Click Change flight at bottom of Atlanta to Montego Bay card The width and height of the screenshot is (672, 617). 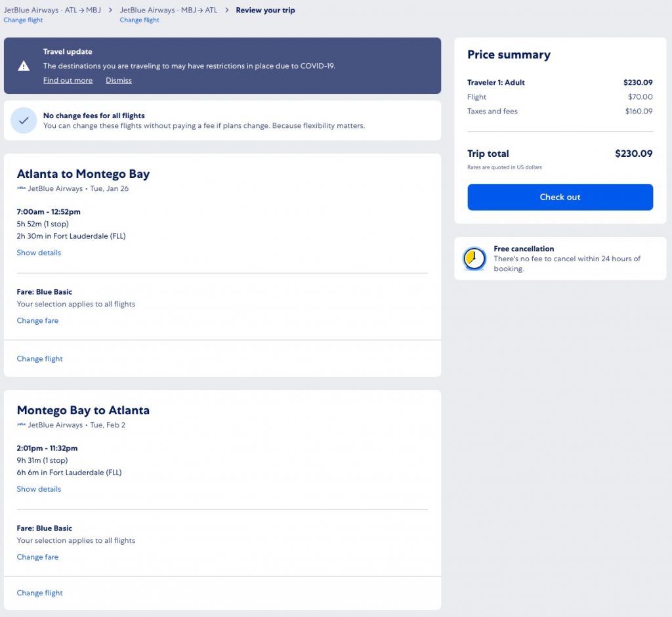39,359
